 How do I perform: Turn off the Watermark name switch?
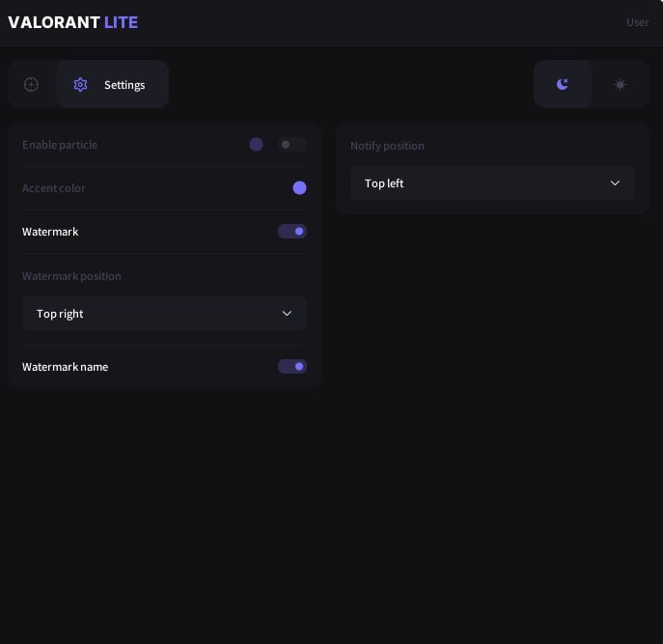(291, 367)
